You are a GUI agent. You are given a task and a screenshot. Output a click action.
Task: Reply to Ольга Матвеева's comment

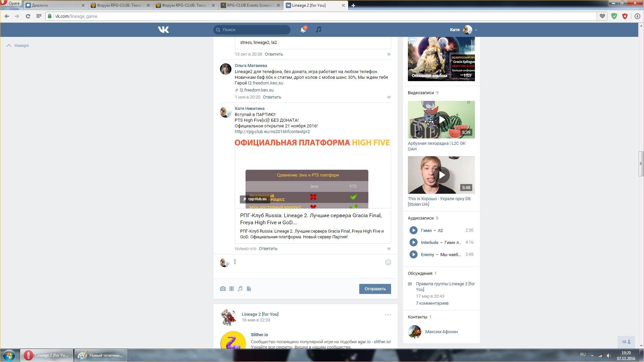tap(272, 97)
